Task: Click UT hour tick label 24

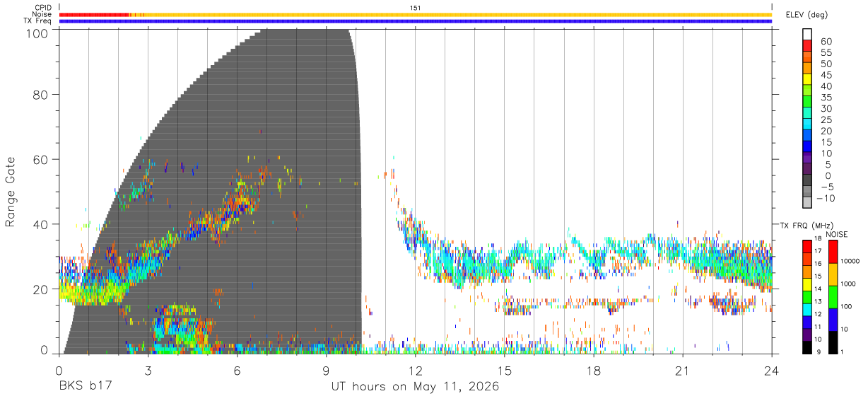Action: [772, 370]
